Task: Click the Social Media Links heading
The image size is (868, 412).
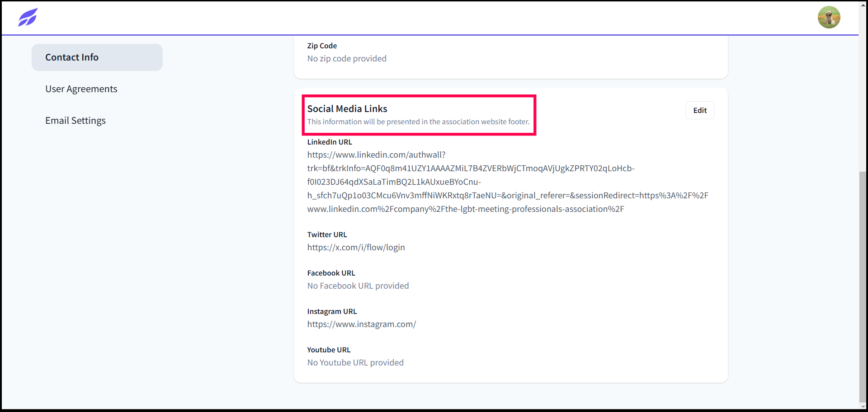Action: [347, 109]
